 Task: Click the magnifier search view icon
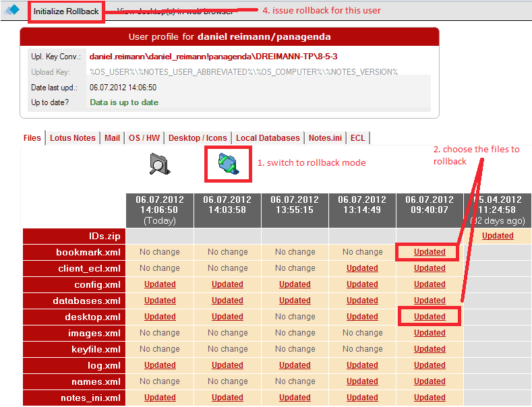pos(159,163)
